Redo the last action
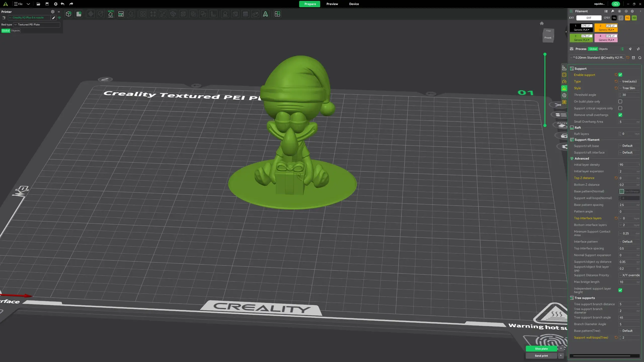Image resolution: width=644 pixels, height=362 pixels. point(71,4)
